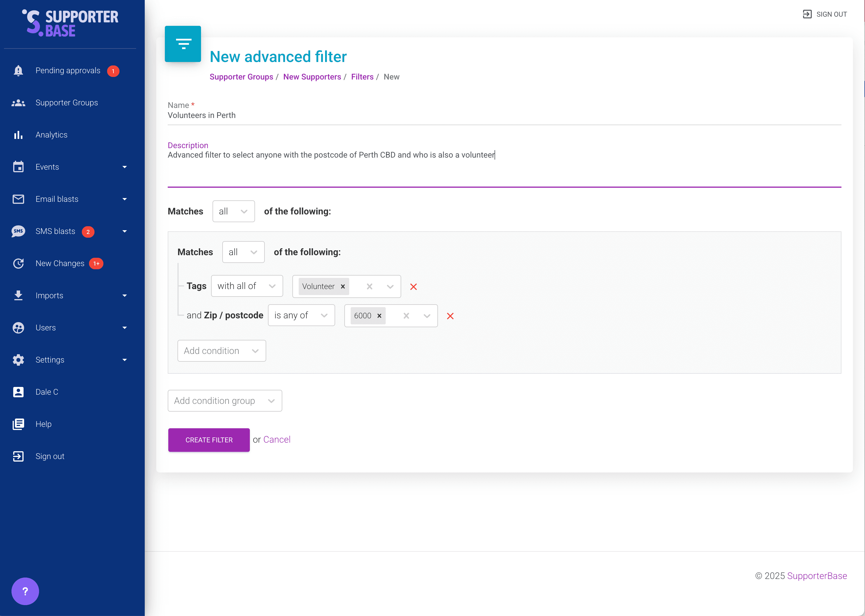Click the Analytics bar chart icon
This screenshot has height=616, width=865.
coord(18,135)
